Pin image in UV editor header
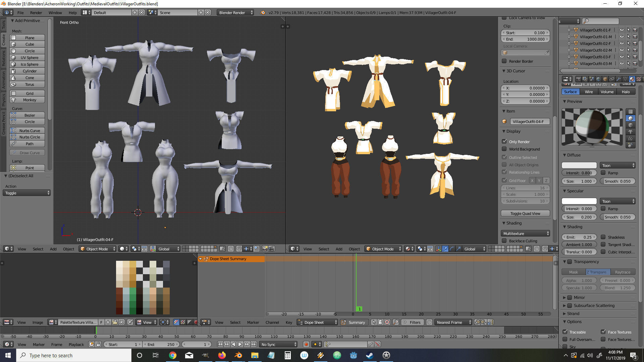This screenshot has height=362, width=644. [130, 322]
